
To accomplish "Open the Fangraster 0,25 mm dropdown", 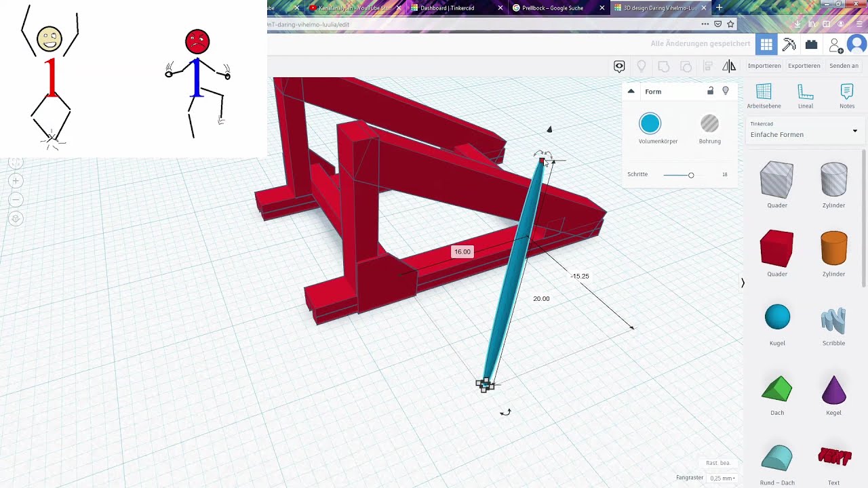I will point(722,478).
